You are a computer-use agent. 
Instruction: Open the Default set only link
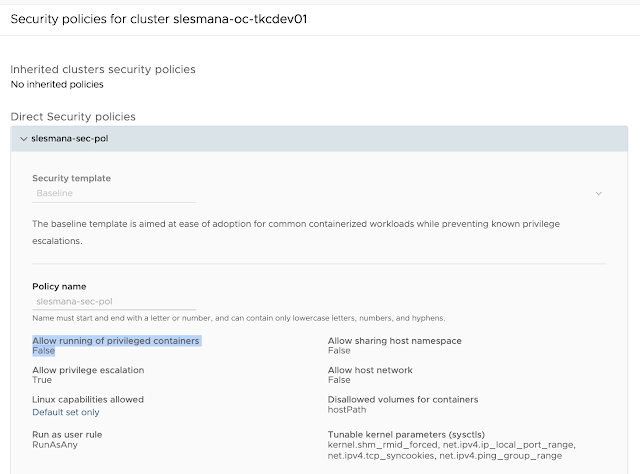click(x=66, y=412)
